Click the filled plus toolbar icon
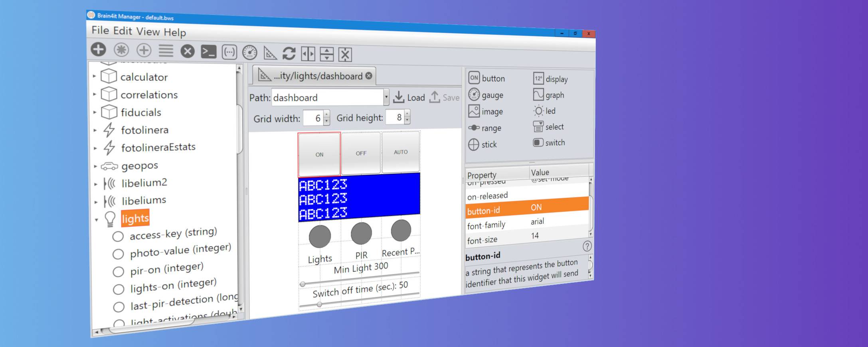 click(98, 49)
